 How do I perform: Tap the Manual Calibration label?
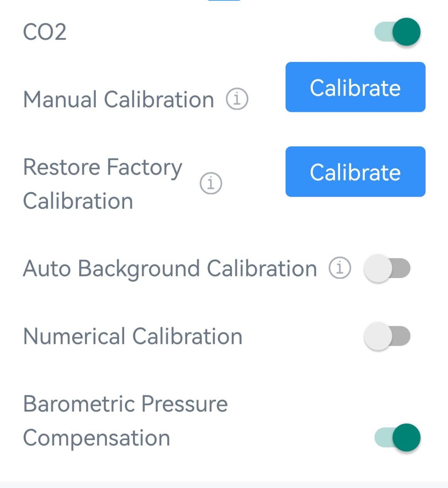118,100
